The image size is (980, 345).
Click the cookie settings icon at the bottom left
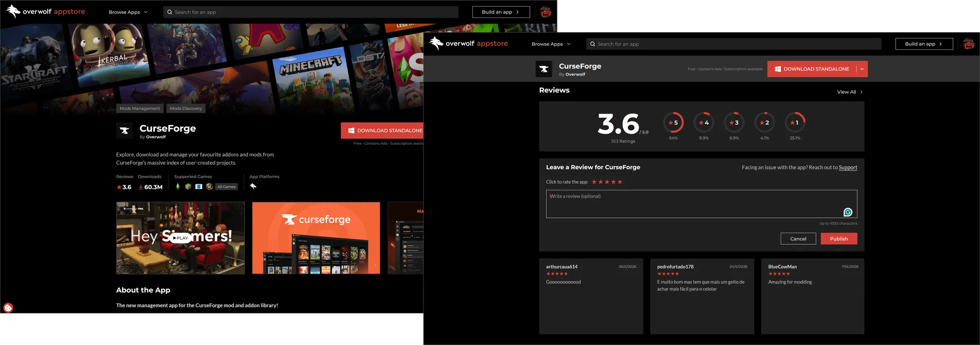tap(8, 307)
